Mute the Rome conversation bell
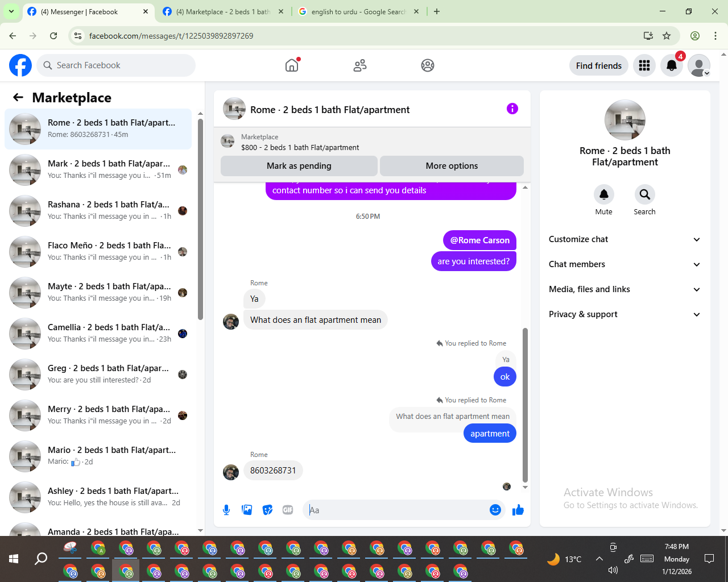This screenshot has height=582, width=728. pos(604,194)
